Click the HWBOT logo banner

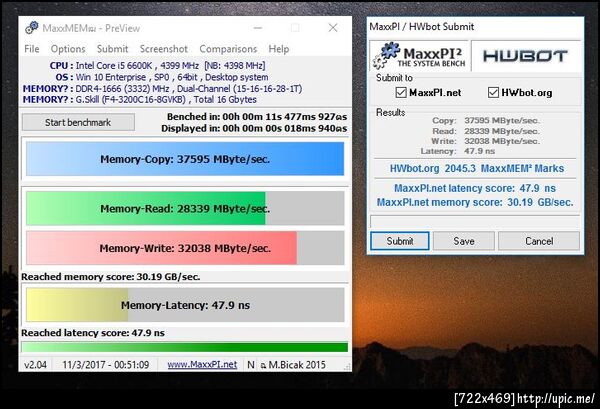525,56
